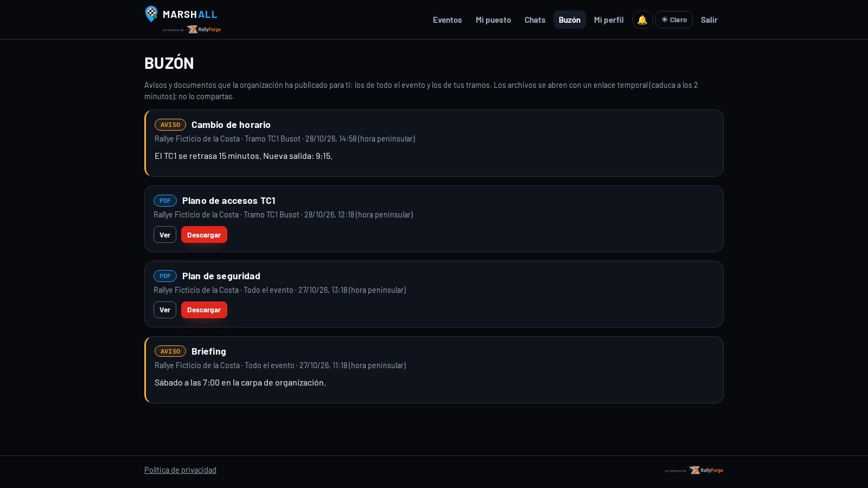The width and height of the screenshot is (868, 488).
Task: Click text 'El TC1 se retrasa 15 minutos'
Action: tap(207, 156)
